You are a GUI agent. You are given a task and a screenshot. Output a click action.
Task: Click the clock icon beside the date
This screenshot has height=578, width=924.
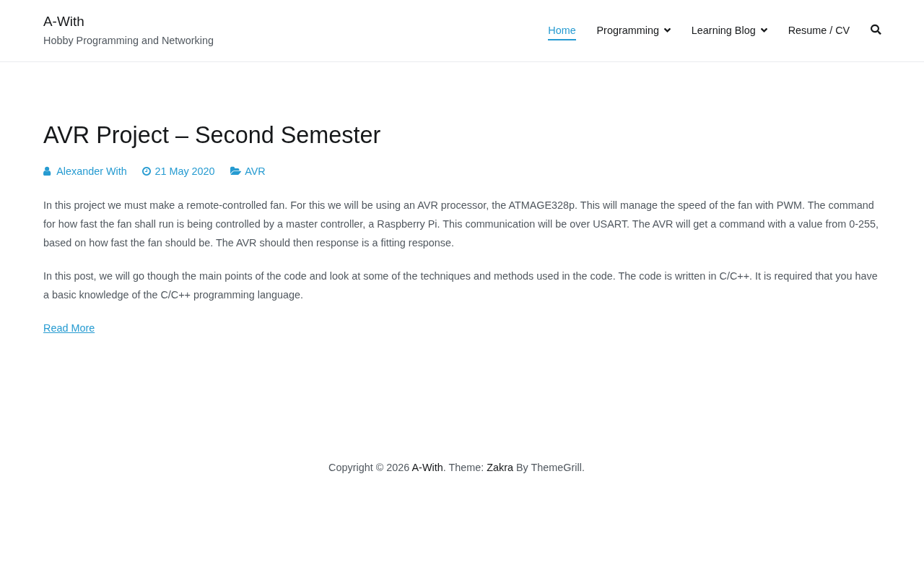click(147, 171)
